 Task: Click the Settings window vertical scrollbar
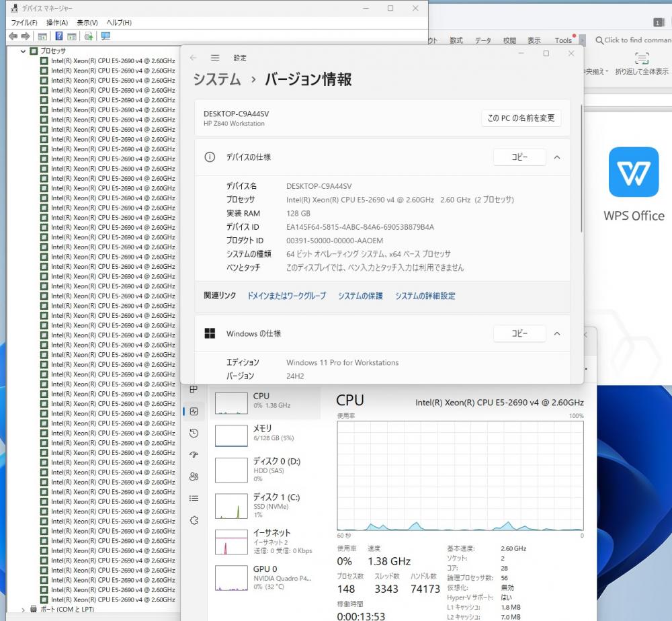581,168
